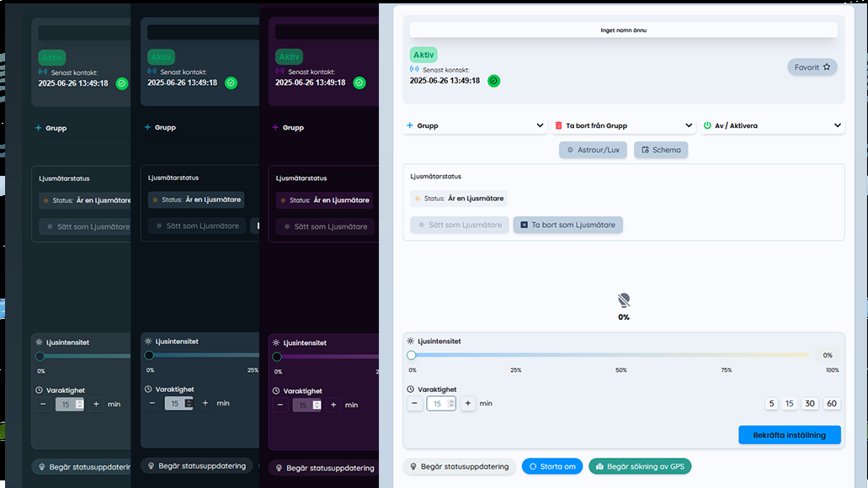The height and width of the screenshot is (488, 868).
Task: Click the sun icon beside Ljusintensitet in the light panel
Action: 411,342
